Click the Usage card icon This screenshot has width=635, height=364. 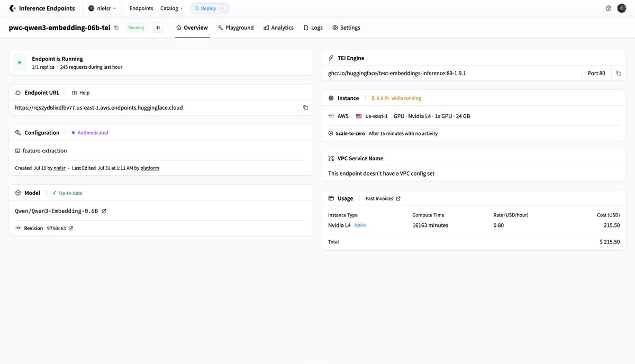331,198
